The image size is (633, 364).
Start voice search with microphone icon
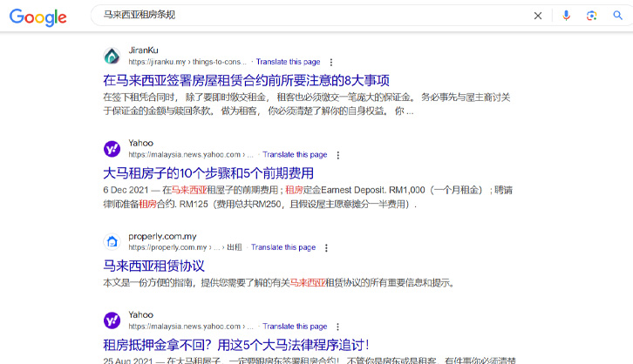point(567,16)
